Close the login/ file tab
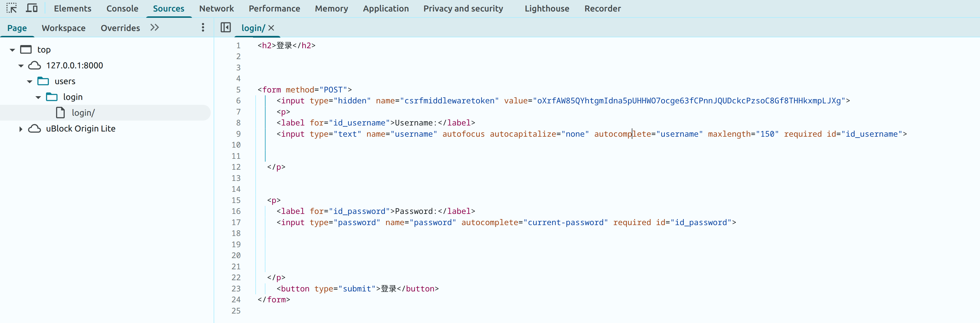 tap(271, 28)
